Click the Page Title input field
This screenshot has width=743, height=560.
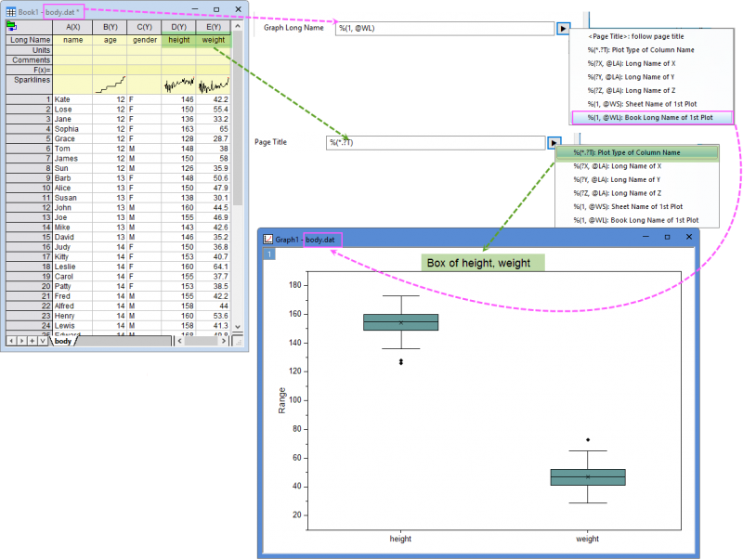tap(436, 143)
